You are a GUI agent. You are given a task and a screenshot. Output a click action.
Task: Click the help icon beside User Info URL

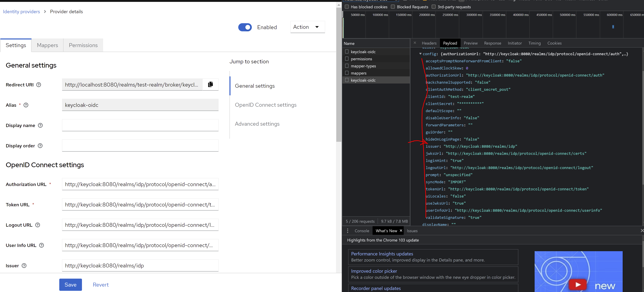pyautogui.click(x=41, y=245)
